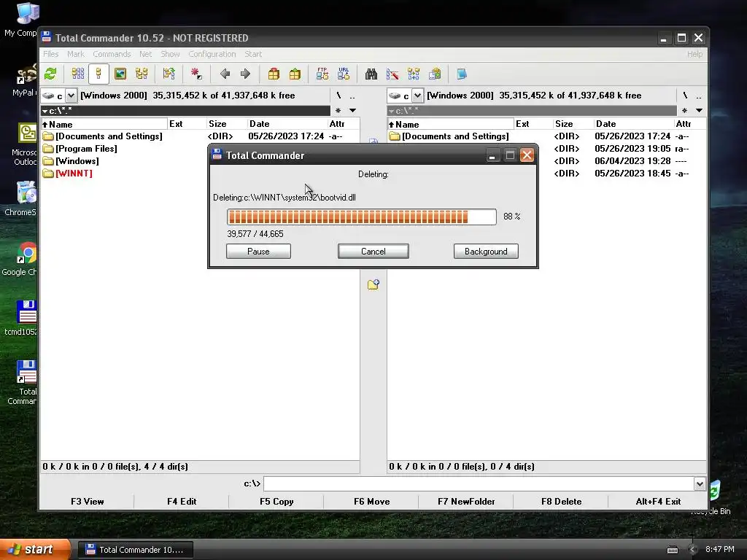Click the deletion progress bar
This screenshot has width=747, height=560.
(362, 217)
